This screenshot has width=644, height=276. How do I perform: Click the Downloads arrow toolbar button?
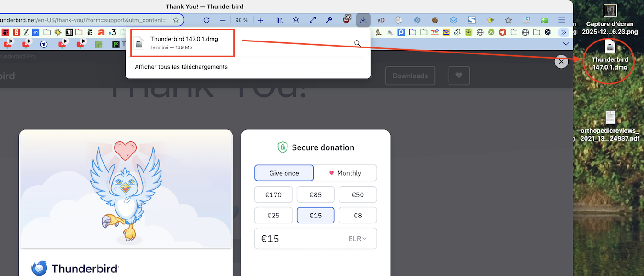click(x=363, y=20)
